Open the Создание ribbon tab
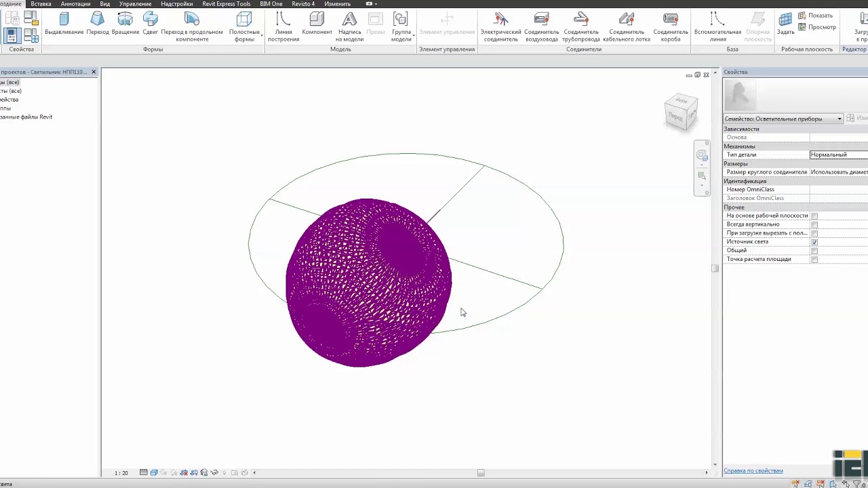Screen dimensions: 868x488 pos(11,4)
